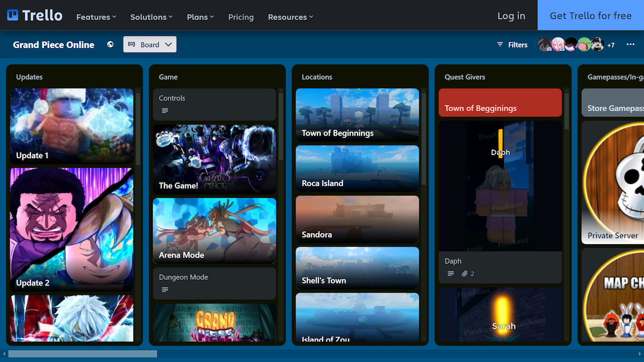The image size is (644, 362).
Task: Click the first member avatar in board header
Action: [x=544, y=45]
